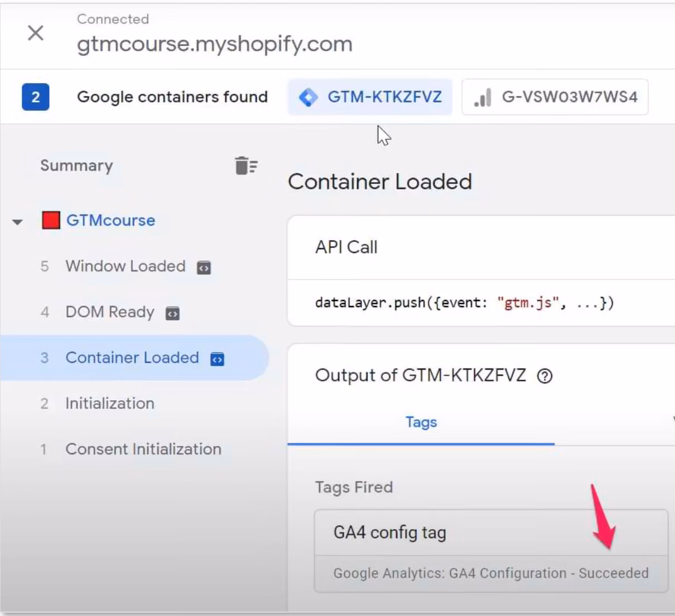The height and width of the screenshot is (616, 675).
Task: Click the API icon beside Container Loaded
Action: (x=217, y=359)
